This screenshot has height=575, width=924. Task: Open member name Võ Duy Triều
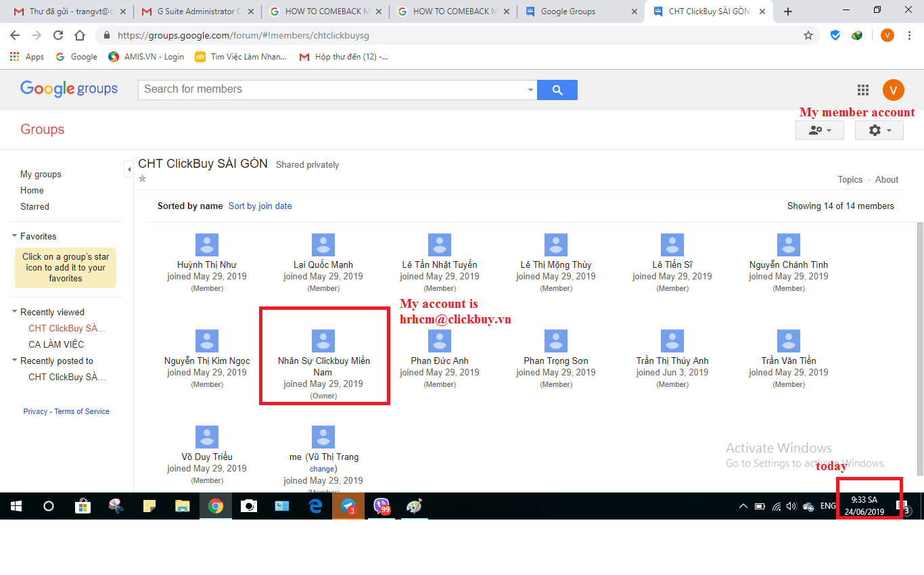[207, 457]
